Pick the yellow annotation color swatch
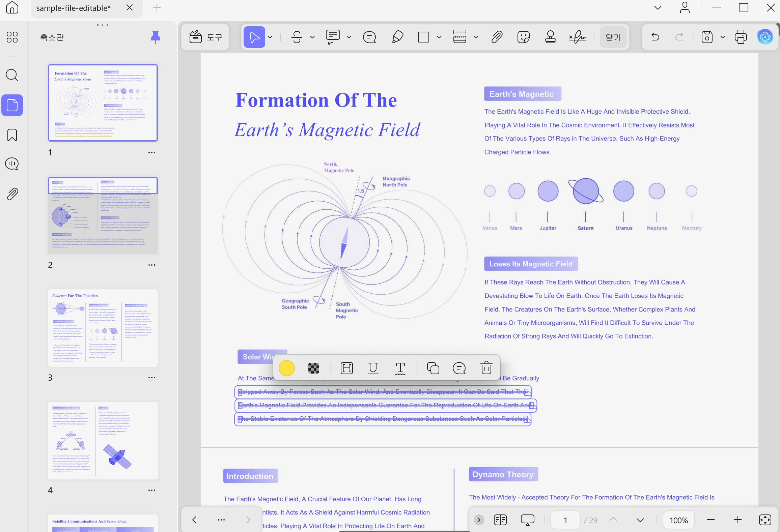 coord(287,368)
